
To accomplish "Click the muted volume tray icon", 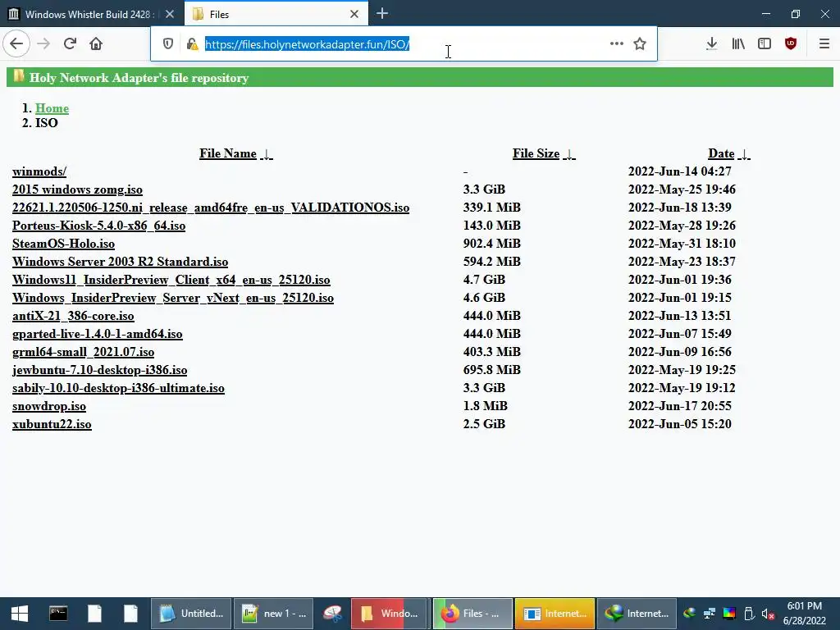I will click(768, 614).
